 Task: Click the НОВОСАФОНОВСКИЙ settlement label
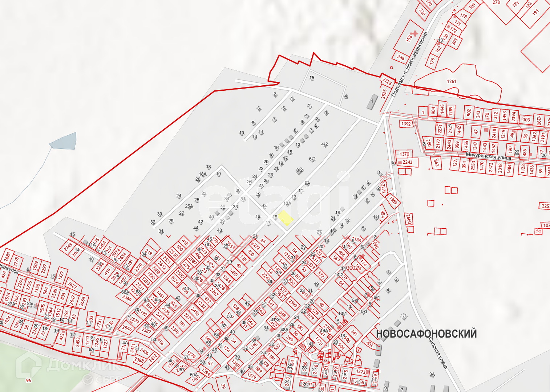tap(426, 334)
